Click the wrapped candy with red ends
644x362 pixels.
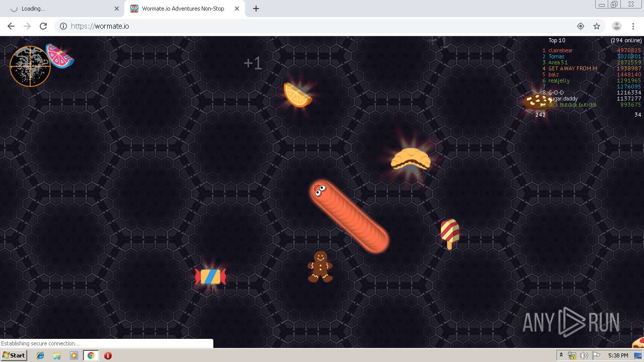pyautogui.click(x=210, y=277)
